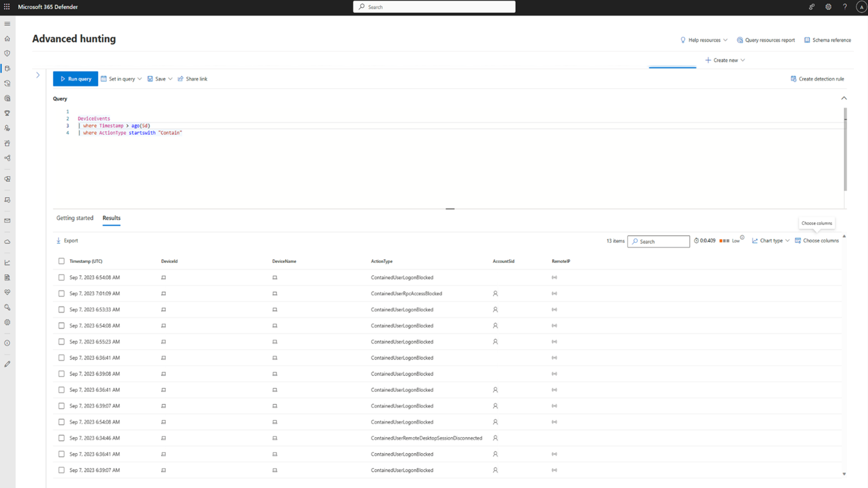Screen dimensions: 868x488
Task: Click Create detection rule
Action: [x=817, y=79]
